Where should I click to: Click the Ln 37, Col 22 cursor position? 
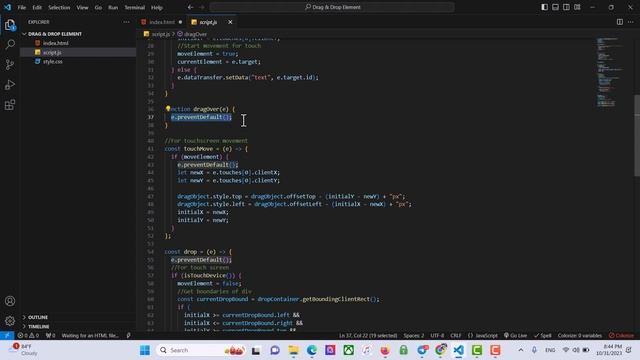coord(368,336)
